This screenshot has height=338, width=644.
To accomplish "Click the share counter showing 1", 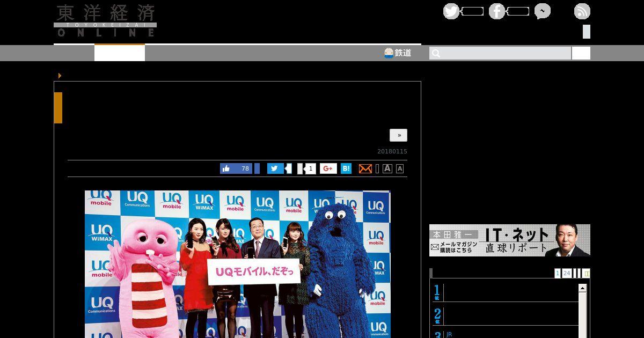I will click(310, 168).
